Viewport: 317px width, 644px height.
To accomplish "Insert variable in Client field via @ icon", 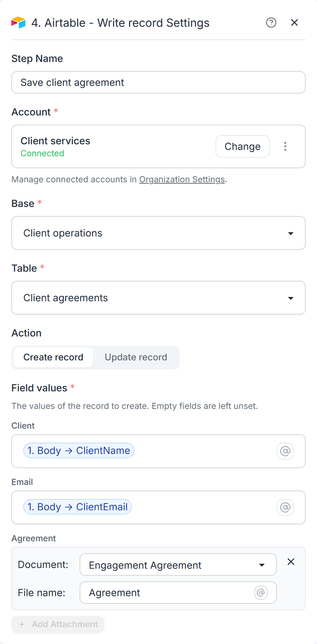I will [285, 451].
